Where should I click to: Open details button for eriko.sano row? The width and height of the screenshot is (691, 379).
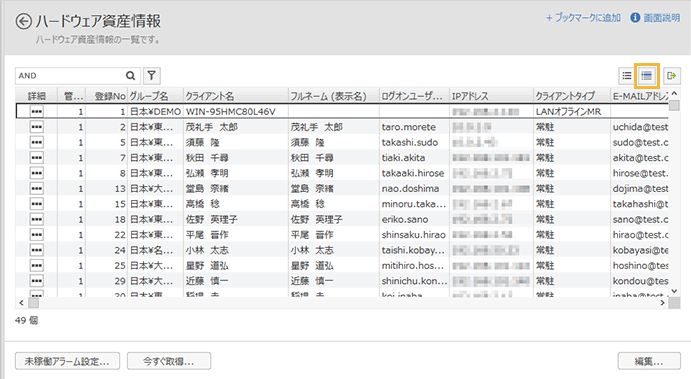[x=37, y=219]
